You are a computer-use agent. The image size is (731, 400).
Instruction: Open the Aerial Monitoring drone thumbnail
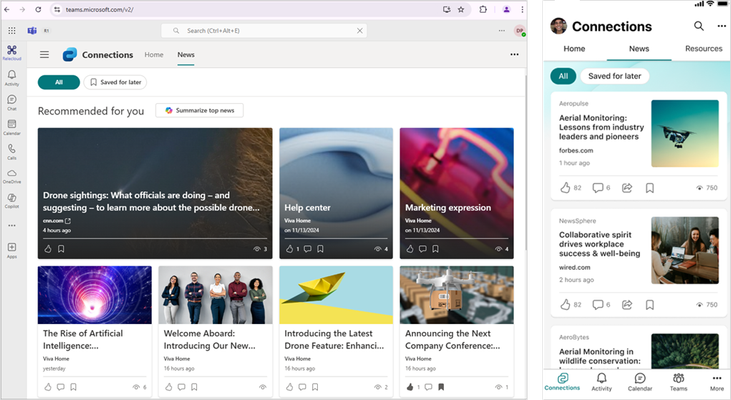tap(685, 133)
